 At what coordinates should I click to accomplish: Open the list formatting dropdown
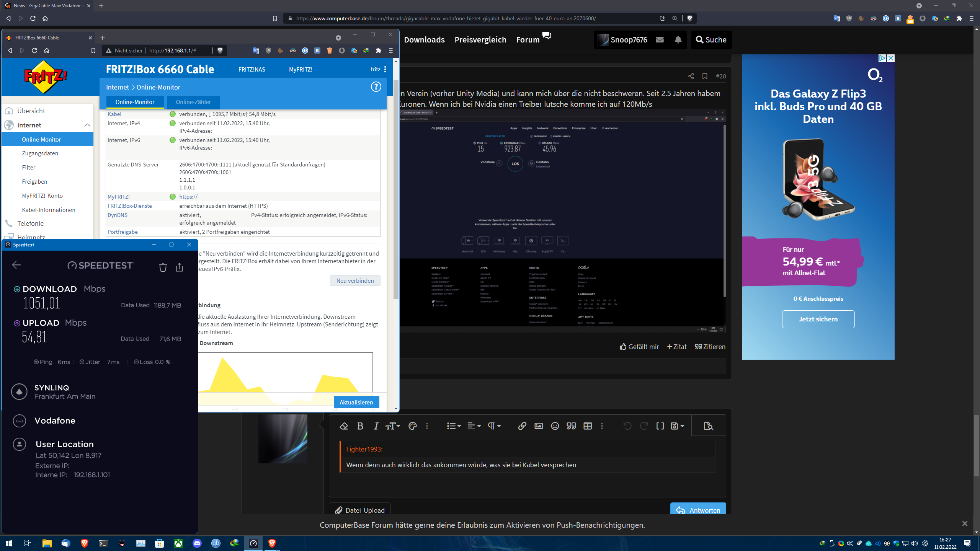[x=454, y=426]
